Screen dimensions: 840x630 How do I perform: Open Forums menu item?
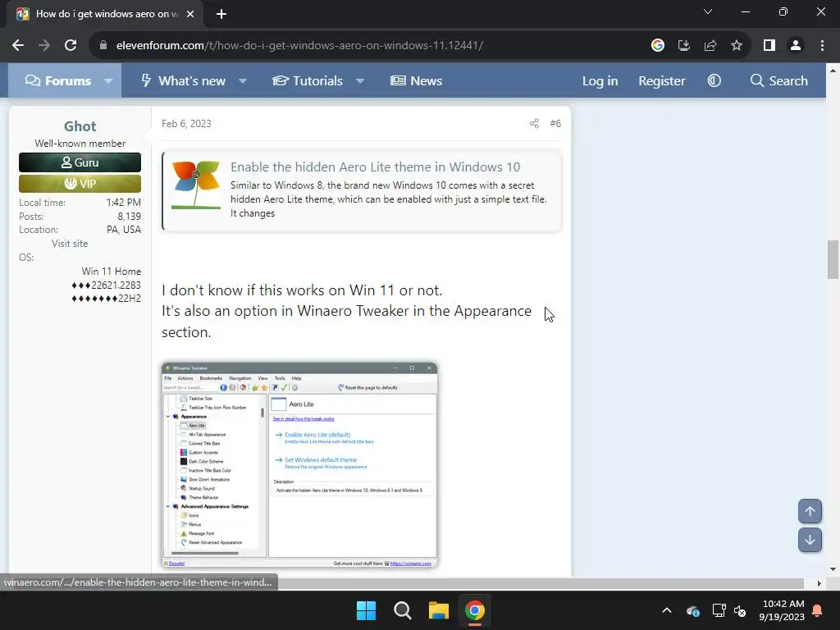(x=58, y=81)
